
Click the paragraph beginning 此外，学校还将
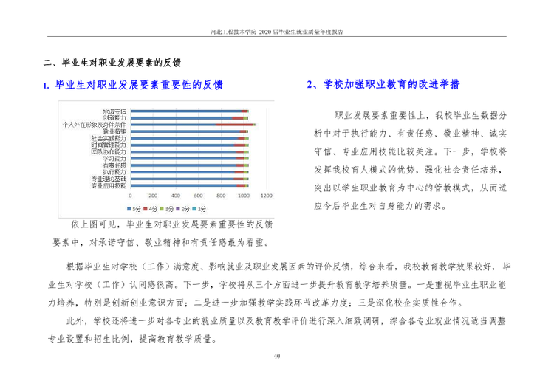tap(277, 330)
